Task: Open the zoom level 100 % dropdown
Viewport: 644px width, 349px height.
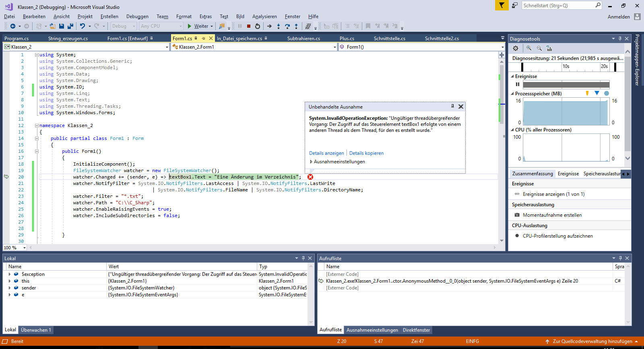Action: click(24, 248)
